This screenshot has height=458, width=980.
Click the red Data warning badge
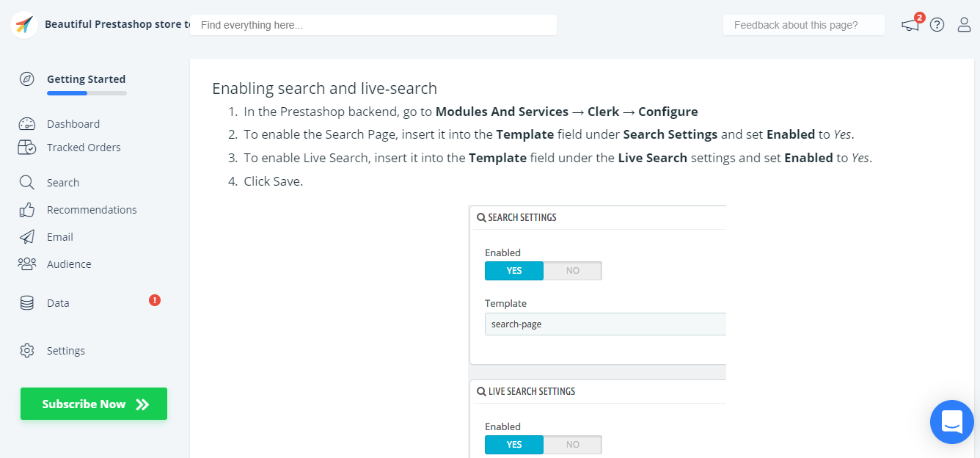155,300
